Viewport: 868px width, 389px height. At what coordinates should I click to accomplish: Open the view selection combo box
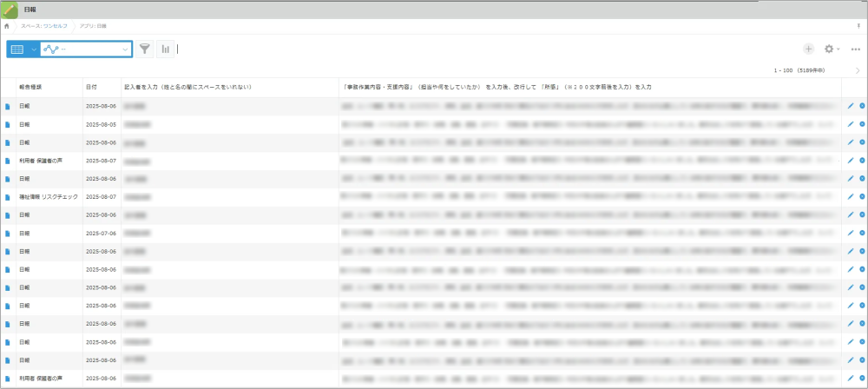86,49
